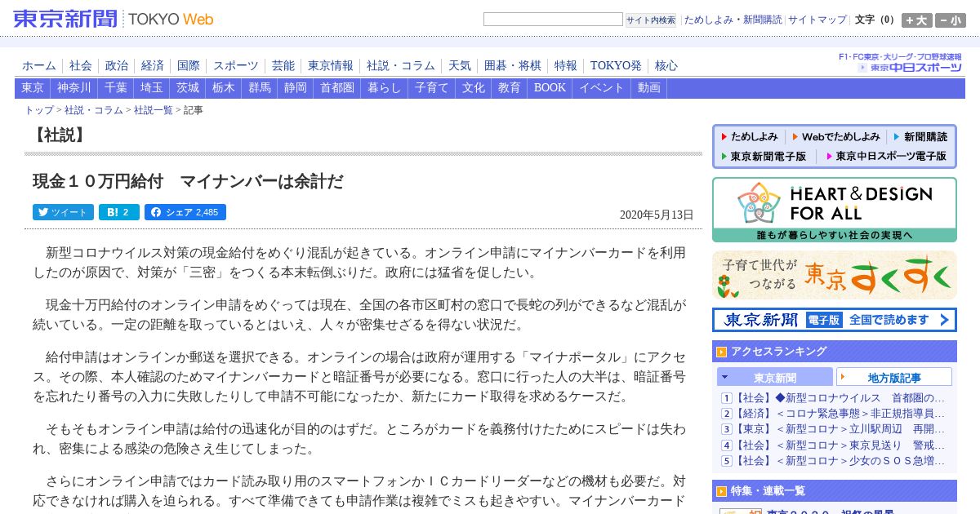Open 東京新聞 電子版 nationwide banner
This screenshot has width=980, height=514.
(x=834, y=320)
